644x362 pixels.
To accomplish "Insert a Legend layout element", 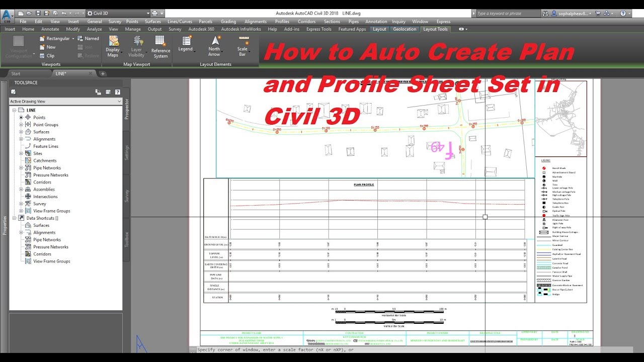I will click(x=185, y=43).
